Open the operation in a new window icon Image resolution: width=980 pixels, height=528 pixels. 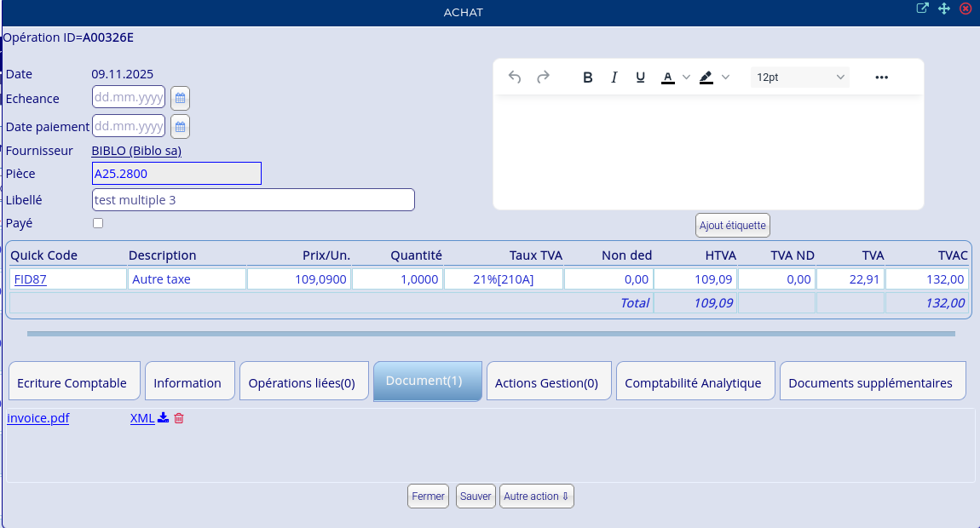click(x=922, y=9)
